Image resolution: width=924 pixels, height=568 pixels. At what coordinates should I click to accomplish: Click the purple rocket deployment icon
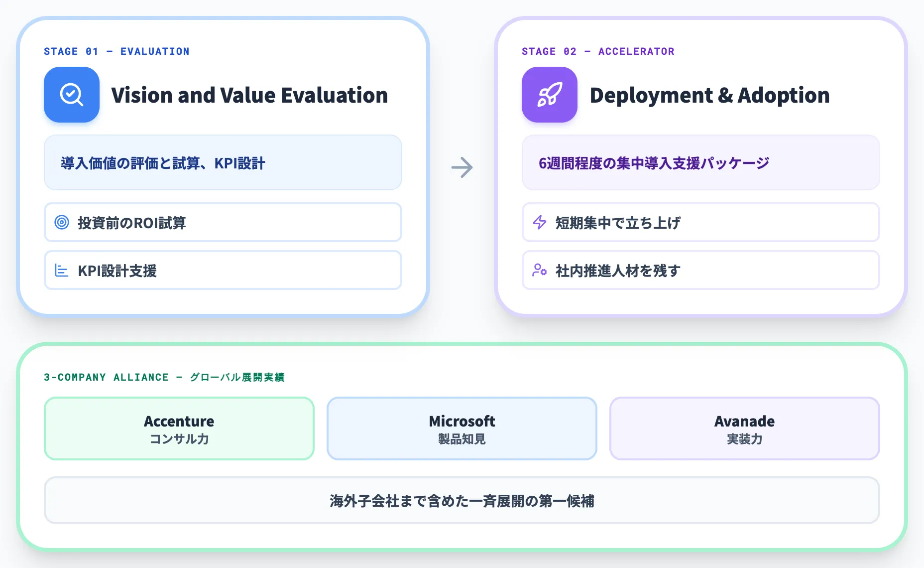[x=550, y=95]
